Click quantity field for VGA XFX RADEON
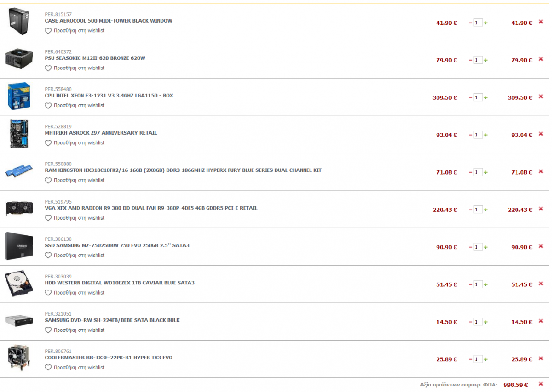 (478, 210)
